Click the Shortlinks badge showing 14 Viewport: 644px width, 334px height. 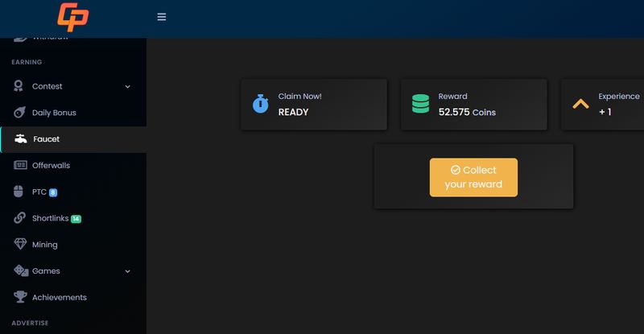coord(76,219)
